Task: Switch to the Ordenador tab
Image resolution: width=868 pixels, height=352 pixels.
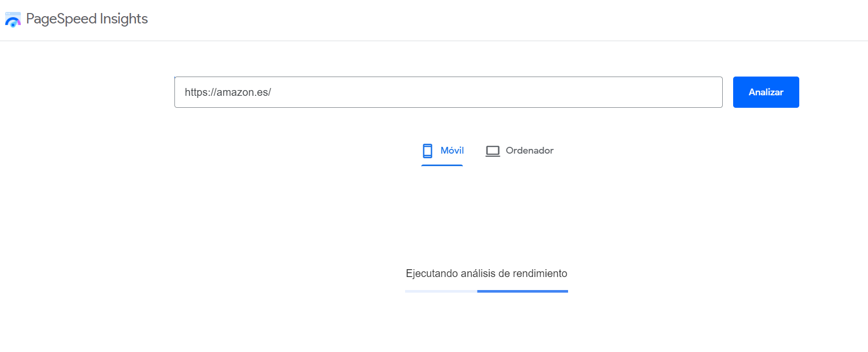Action: click(x=519, y=150)
